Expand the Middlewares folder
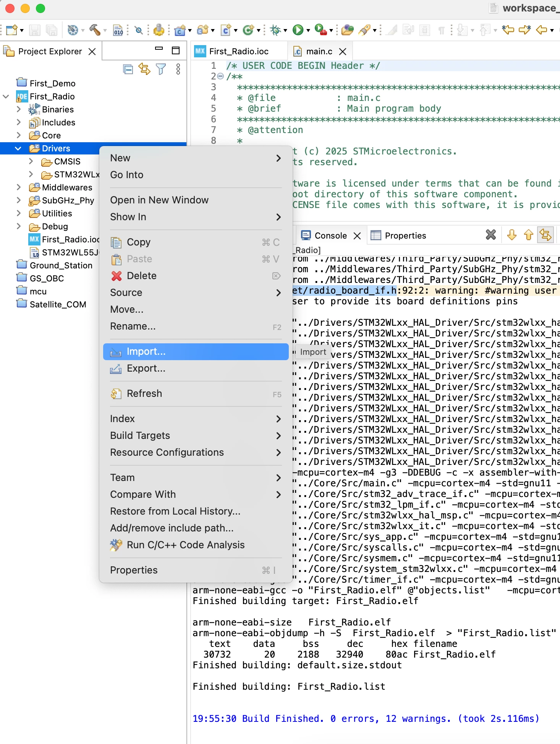Screen dimensions: 560x744 [18, 187]
